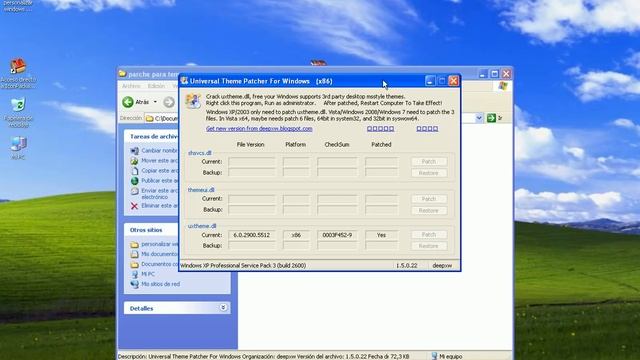This screenshot has height=360, width=640.
Task: Click the Windows flag logo in Explorer
Action: 503,86
